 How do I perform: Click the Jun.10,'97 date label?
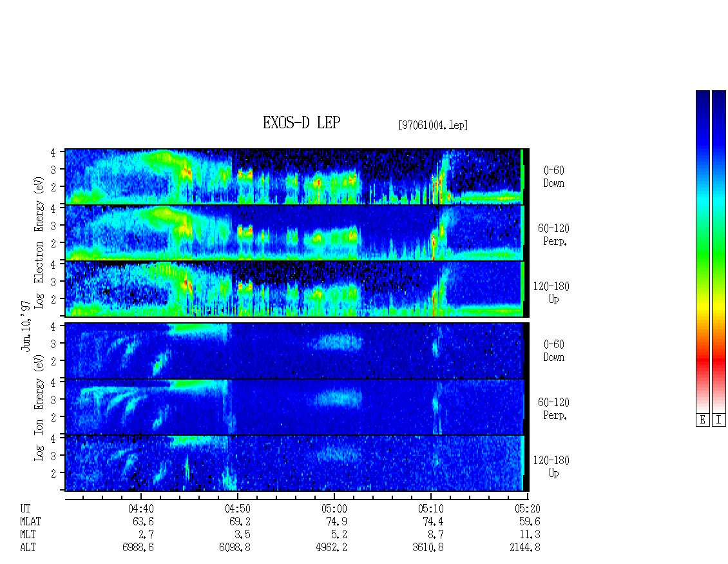click(x=26, y=326)
